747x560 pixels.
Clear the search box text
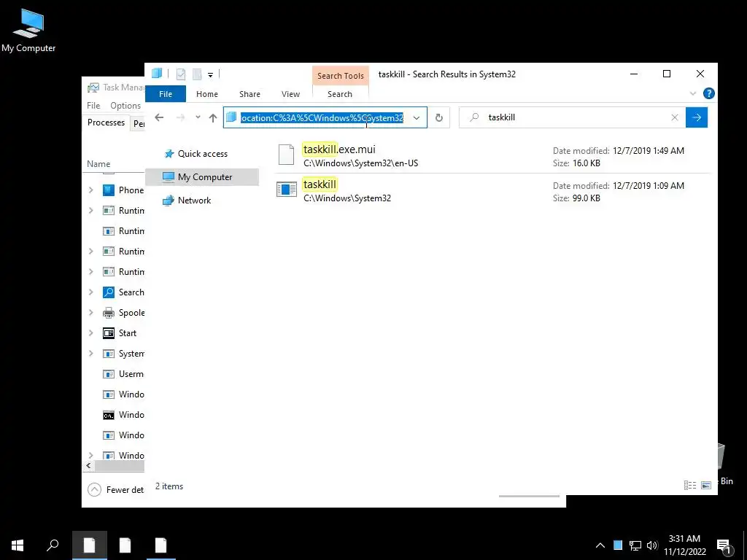point(675,117)
